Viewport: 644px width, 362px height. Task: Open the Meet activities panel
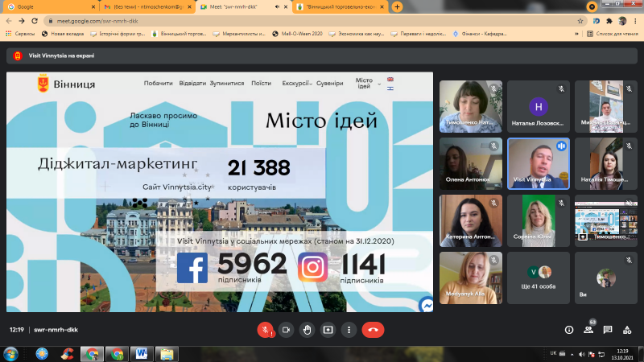coord(627,330)
